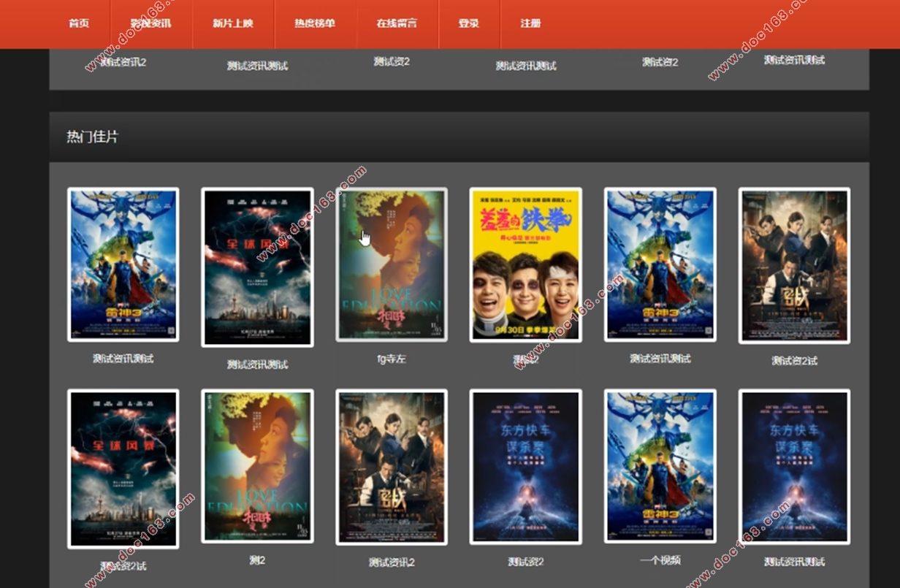Open the 羞羞的铁拳 movie poster
The height and width of the screenshot is (588, 900).
(x=526, y=264)
